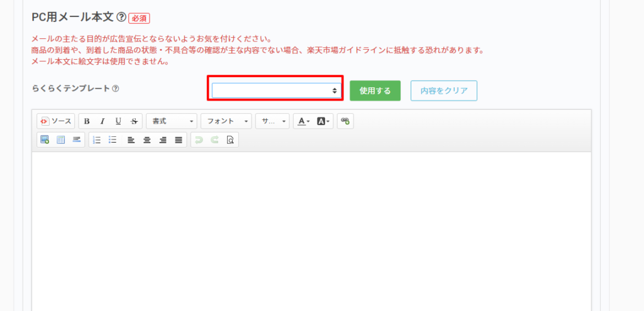This screenshot has width=644, height=311.
Task: Toggle italic formatting
Action: (x=103, y=121)
